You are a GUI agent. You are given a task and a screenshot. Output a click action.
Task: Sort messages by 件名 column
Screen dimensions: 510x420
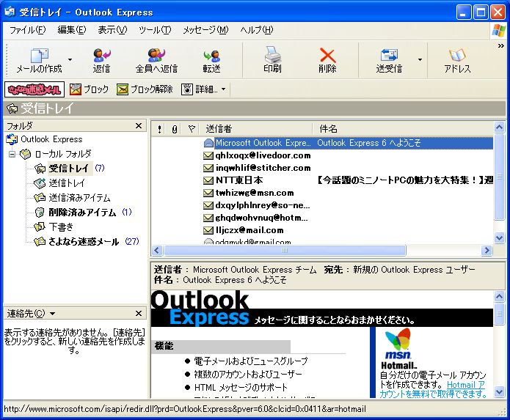pos(403,129)
